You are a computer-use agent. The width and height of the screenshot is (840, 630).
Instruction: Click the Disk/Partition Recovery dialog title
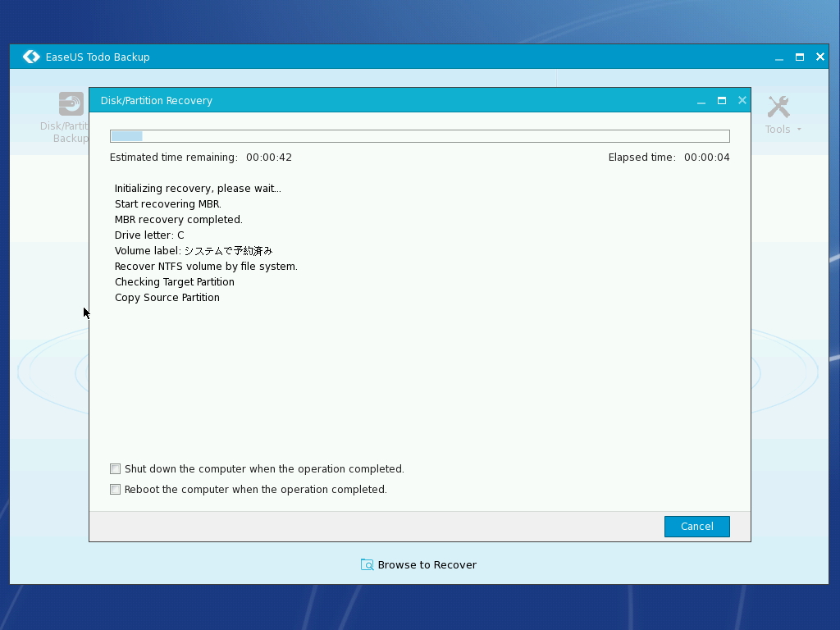[157, 101]
